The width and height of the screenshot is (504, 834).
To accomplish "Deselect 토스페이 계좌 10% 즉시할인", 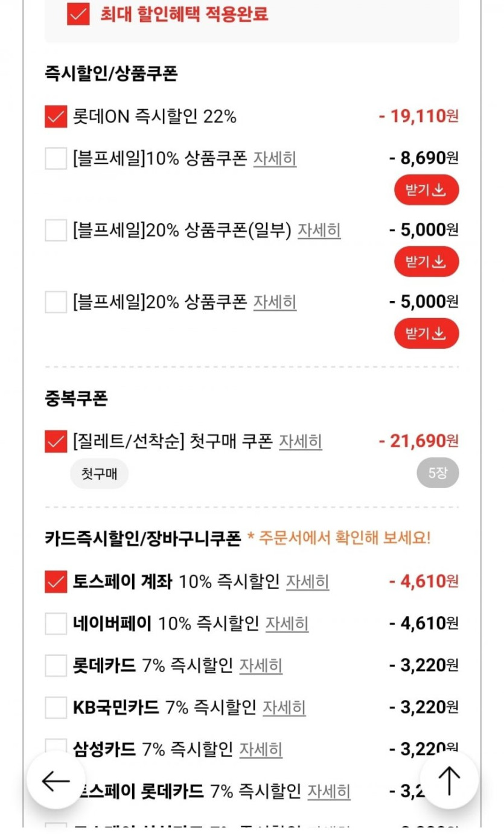I will pos(56,582).
